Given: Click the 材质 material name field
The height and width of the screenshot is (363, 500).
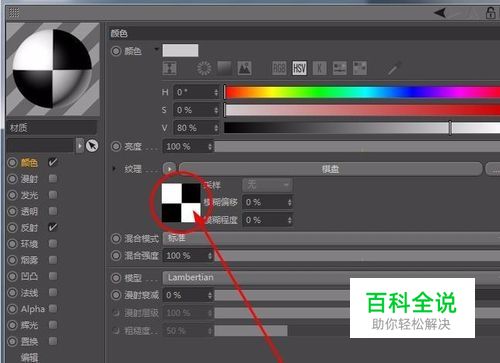Looking at the screenshot, I should 52,128.
